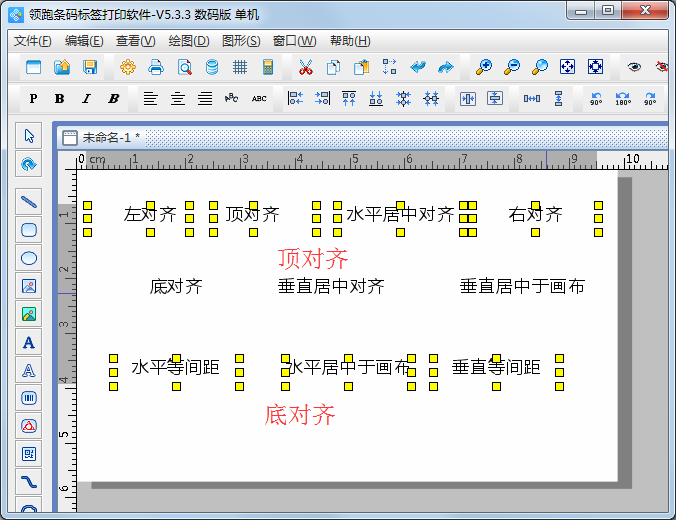
Task: Align selected objects to top edge
Action: point(349,99)
